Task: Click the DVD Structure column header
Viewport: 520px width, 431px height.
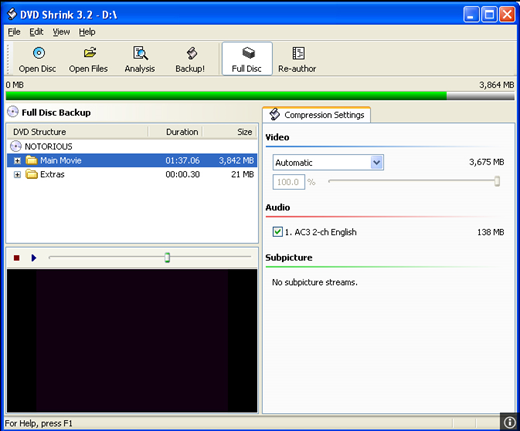Action: point(77,132)
